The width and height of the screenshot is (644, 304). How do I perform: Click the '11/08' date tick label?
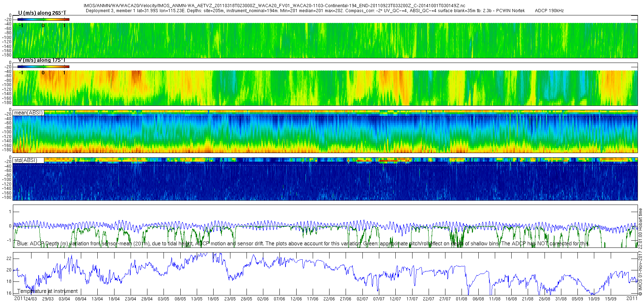495,299
